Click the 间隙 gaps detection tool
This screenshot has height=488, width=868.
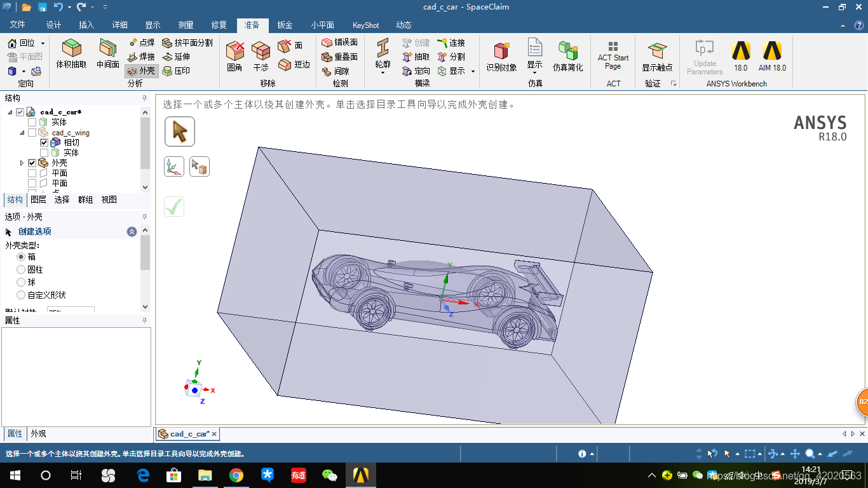(336, 71)
